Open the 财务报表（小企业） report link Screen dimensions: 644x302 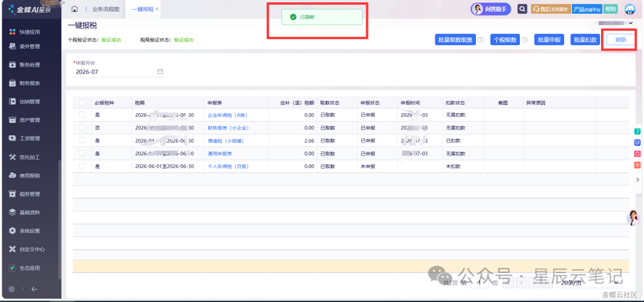pos(228,128)
